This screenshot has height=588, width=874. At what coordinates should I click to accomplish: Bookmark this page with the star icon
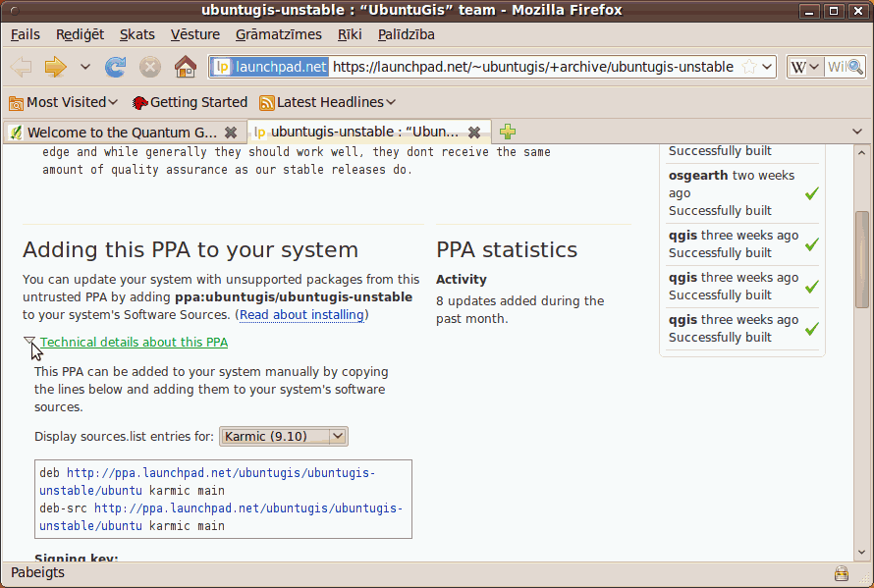click(x=749, y=67)
